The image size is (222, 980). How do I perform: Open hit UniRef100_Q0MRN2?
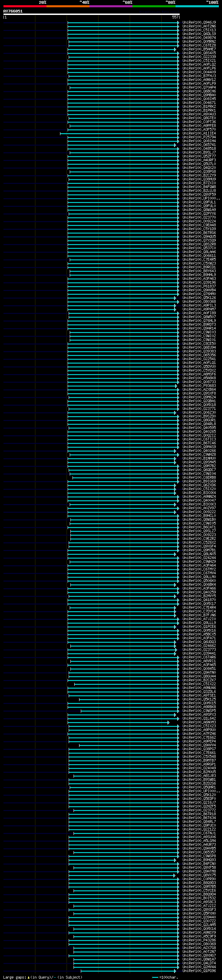point(199,41)
